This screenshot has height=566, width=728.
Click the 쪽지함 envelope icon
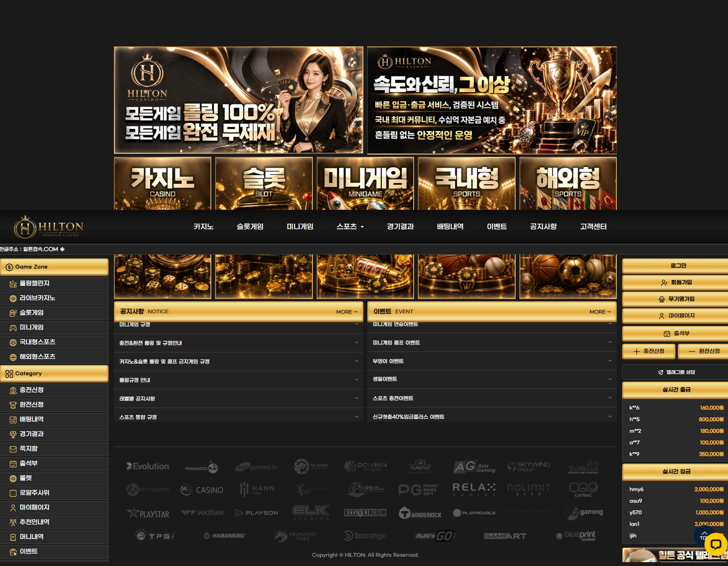(13, 449)
